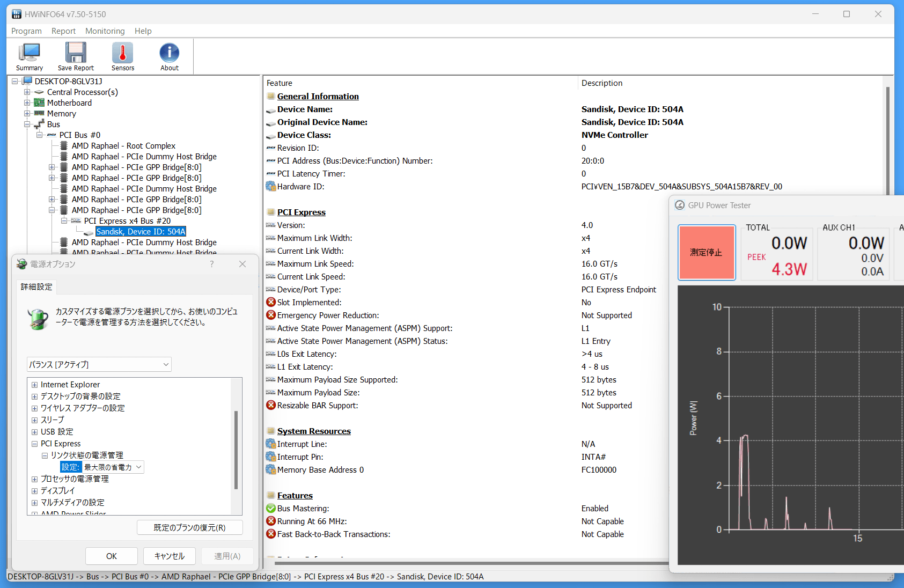Click the General Information heading link
The height and width of the screenshot is (588, 904).
click(x=318, y=96)
